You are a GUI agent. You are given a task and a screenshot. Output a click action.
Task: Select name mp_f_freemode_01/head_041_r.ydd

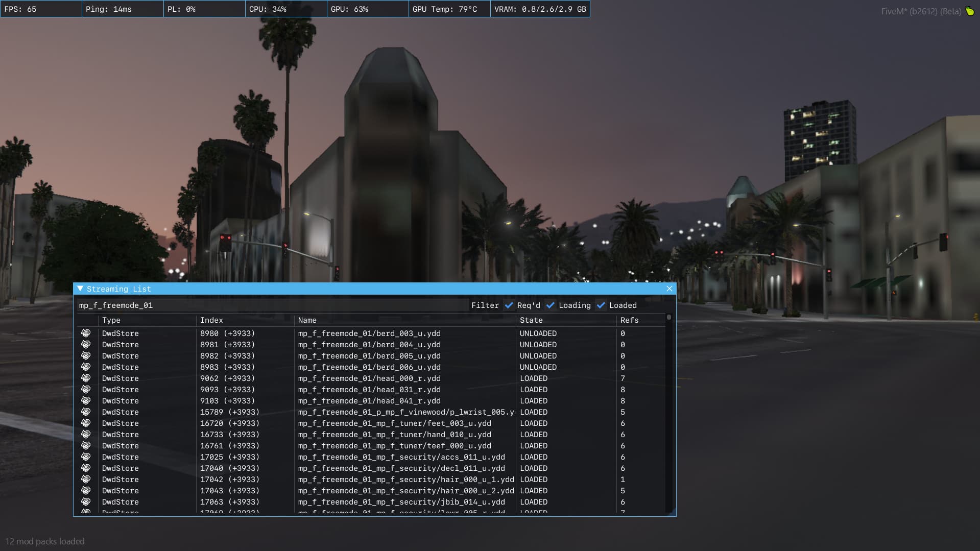click(x=369, y=401)
